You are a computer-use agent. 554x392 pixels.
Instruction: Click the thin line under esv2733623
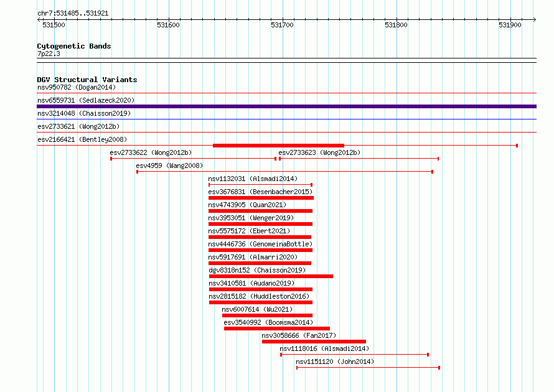tap(359, 159)
